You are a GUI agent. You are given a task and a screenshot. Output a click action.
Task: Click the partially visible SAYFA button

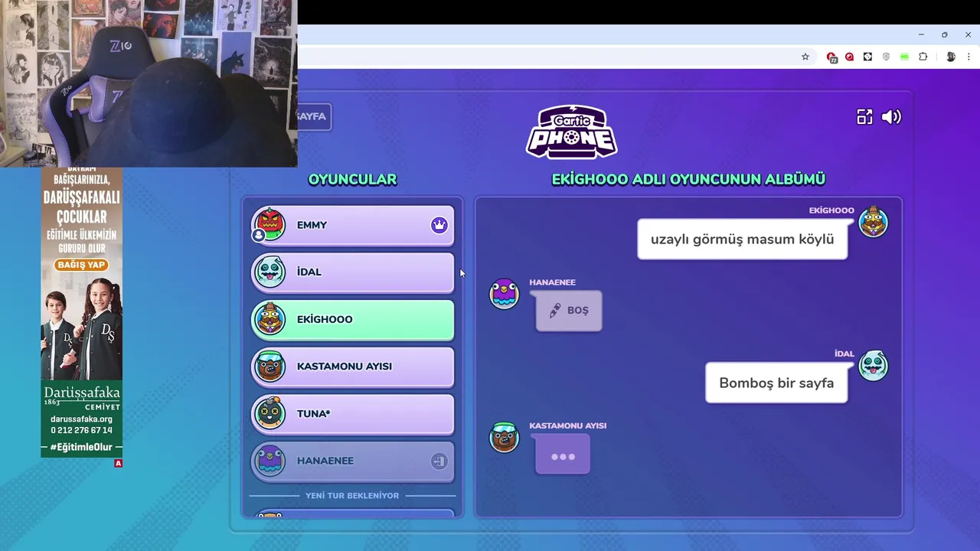[x=314, y=116]
